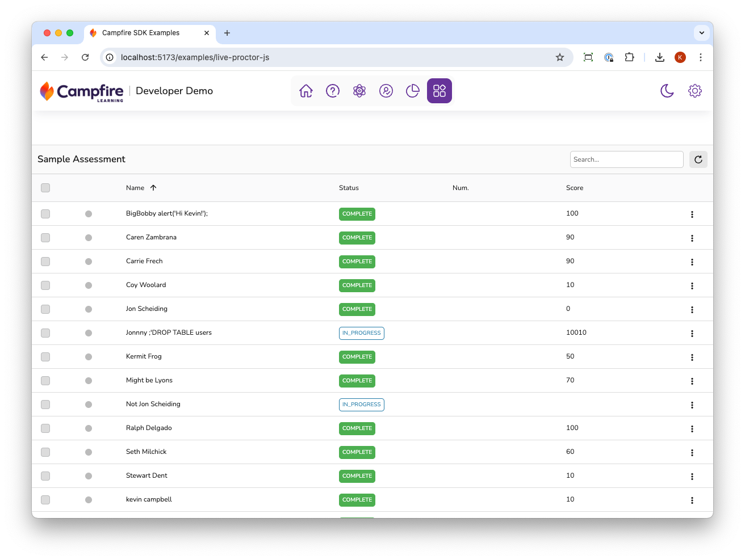Image resolution: width=745 pixels, height=560 pixels.
Task: Open browser extensions puzzle icon
Action: click(x=629, y=57)
